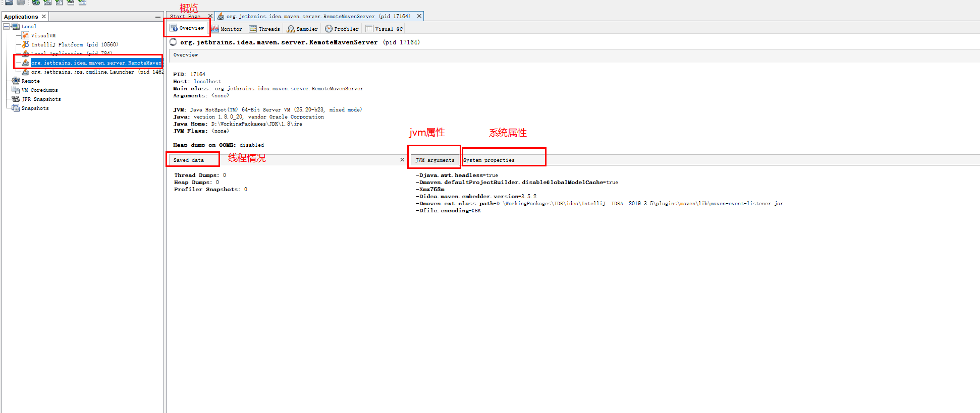Click the IntelliJ Platform node icon

pos(25,44)
